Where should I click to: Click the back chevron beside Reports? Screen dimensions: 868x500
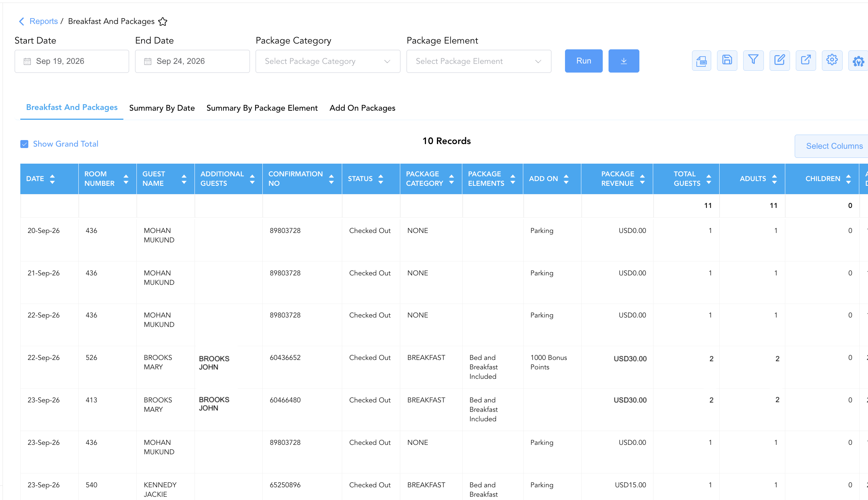click(x=22, y=21)
